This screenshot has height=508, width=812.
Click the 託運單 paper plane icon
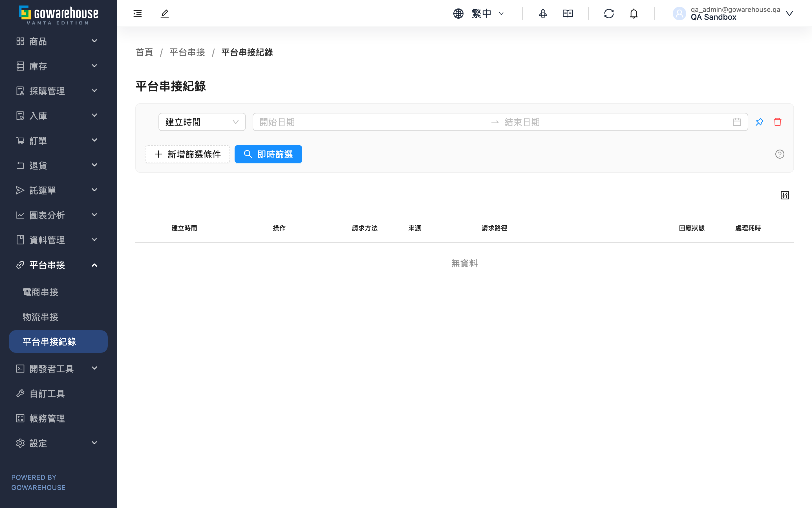point(20,190)
